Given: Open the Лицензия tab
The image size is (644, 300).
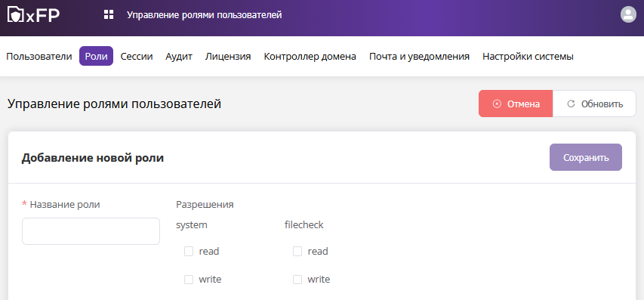Looking at the screenshot, I should (228, 57).
